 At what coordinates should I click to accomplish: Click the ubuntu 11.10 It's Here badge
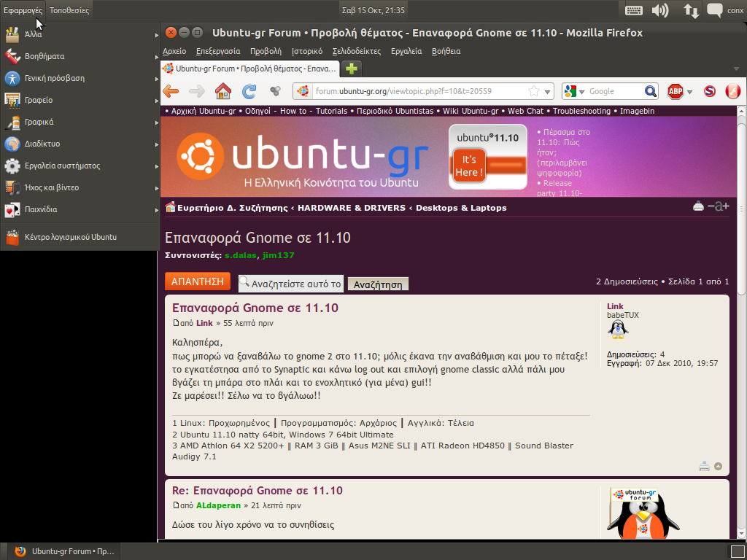(488, 157)
